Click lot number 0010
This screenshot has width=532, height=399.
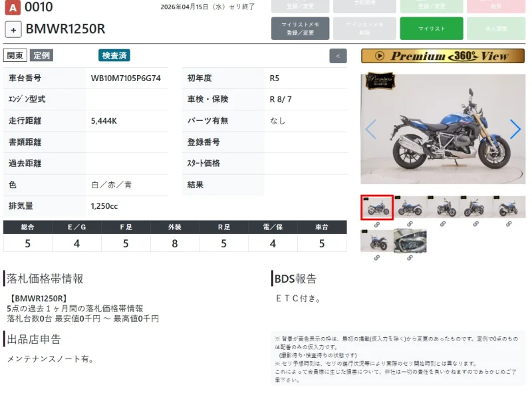click(39, 7)
